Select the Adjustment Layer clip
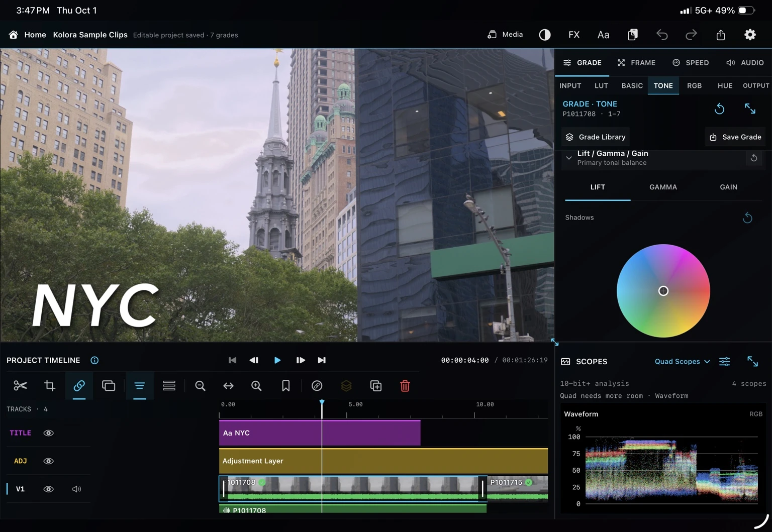The image size is (772, 532). coord(383,461)
